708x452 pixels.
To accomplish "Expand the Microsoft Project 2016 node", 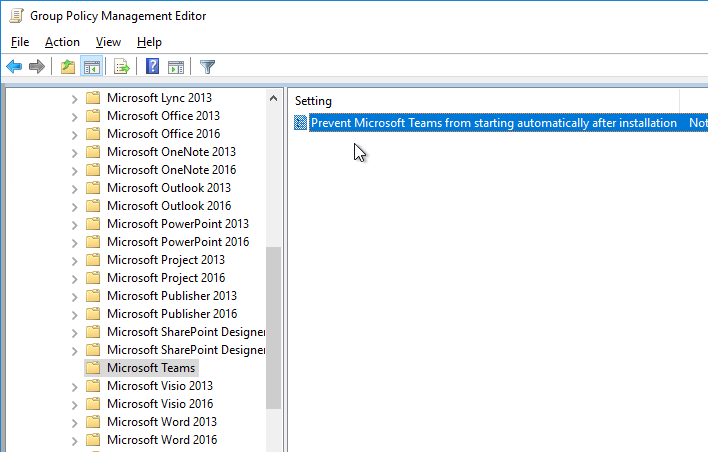I will 75,279.
